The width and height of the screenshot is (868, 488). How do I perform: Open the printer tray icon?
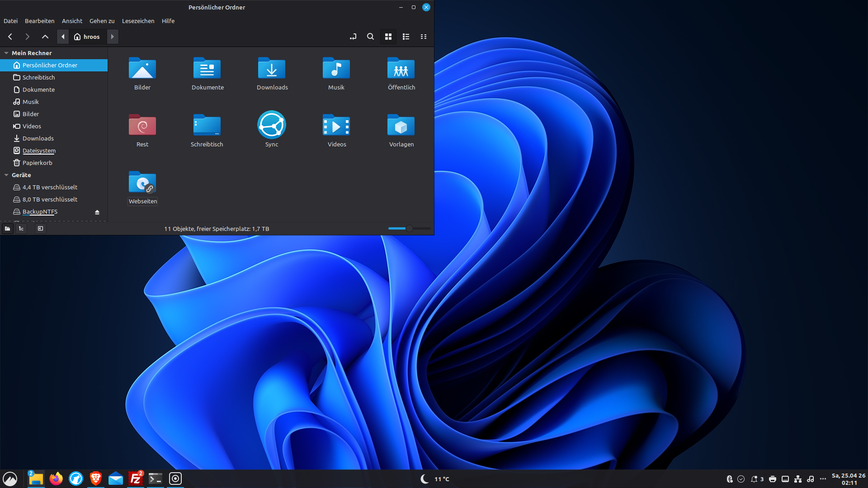pos(773,479)
